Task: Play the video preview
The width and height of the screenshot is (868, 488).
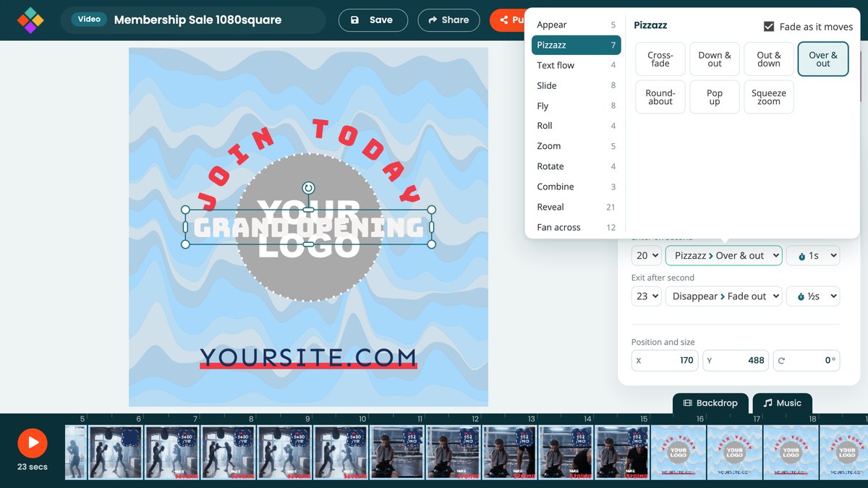Action: coord(33,442)
